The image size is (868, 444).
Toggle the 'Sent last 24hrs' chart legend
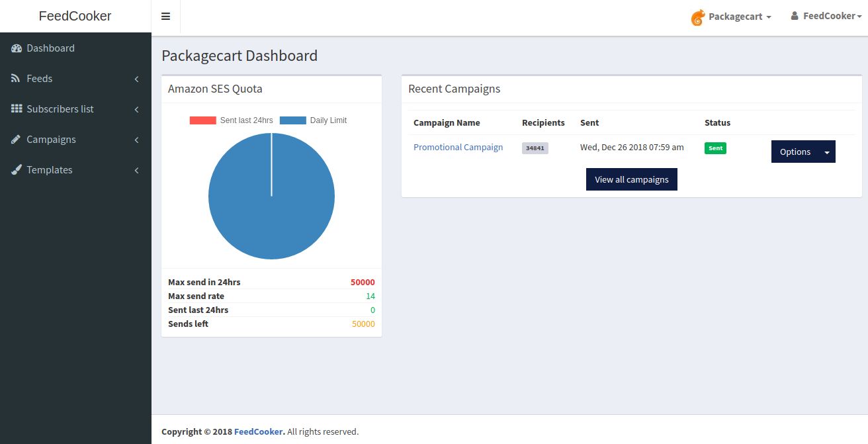tap(231, 120)
